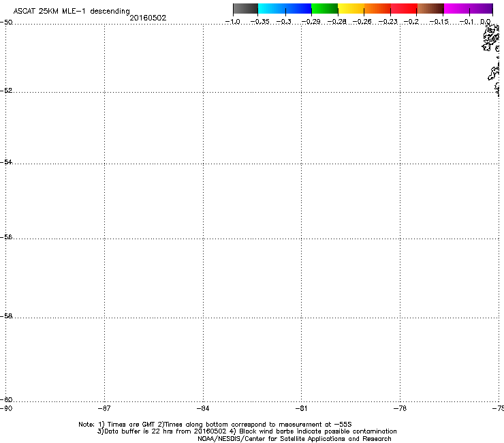Click the -0.35 color scale label
This screenshot has height=443, width=504.
click(x=259, y=22)
